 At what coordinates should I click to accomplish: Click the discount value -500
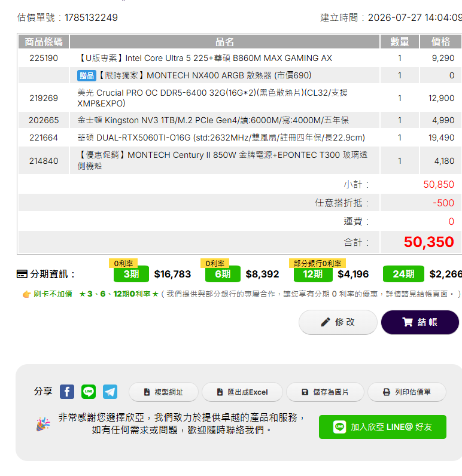click(443, 203)
